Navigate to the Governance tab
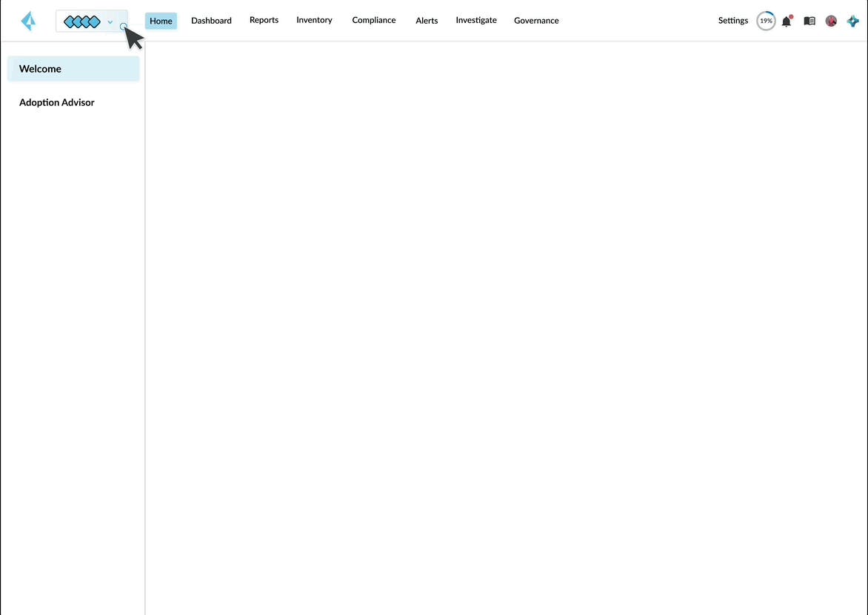This screenshot has height=615, width=868. [536, 21]
